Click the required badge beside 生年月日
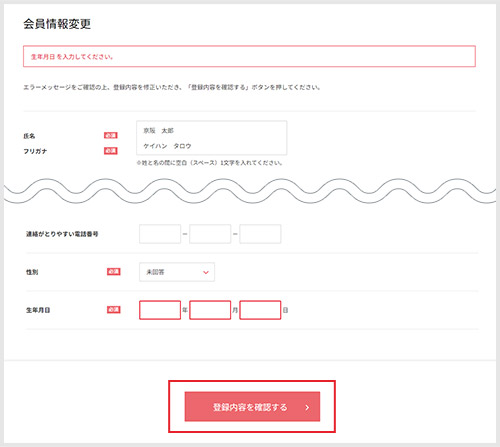 [x=114, y=310]
